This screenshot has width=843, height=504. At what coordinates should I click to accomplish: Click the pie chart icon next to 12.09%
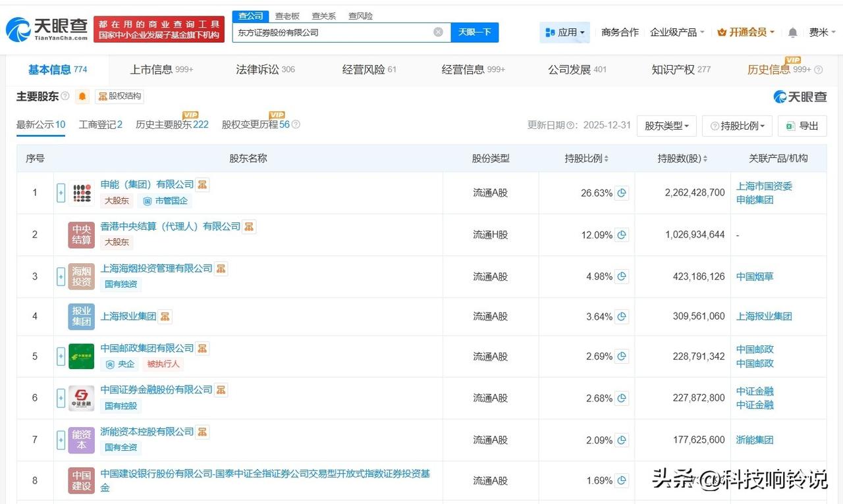pyautogui.click(x=622, y=235)
